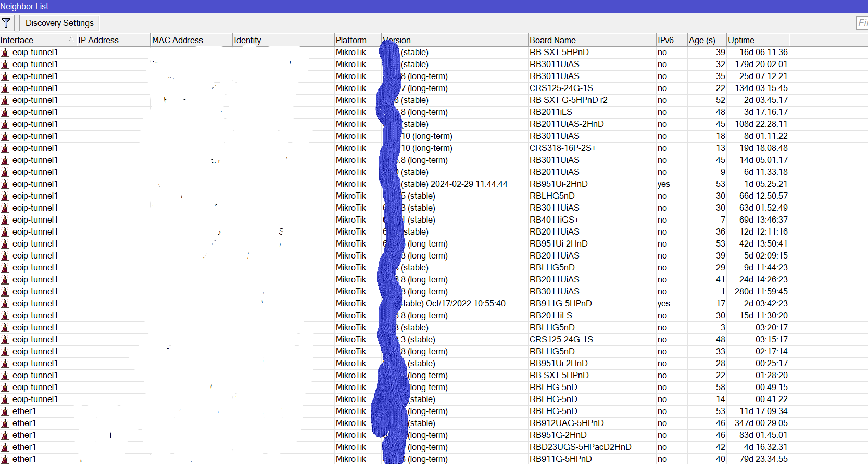Viewport: 868px width, 464px height.
Task: Sort by MAC Address column header
Action: [191, 40]
